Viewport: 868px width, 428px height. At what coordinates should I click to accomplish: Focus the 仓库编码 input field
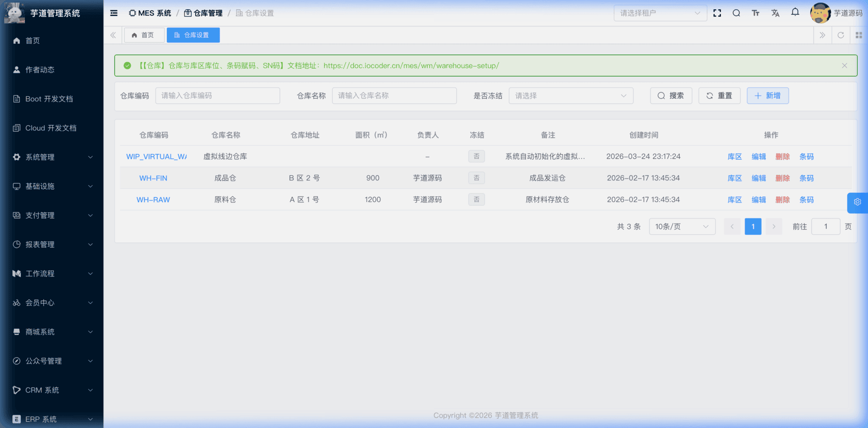[x=218, y=96]
